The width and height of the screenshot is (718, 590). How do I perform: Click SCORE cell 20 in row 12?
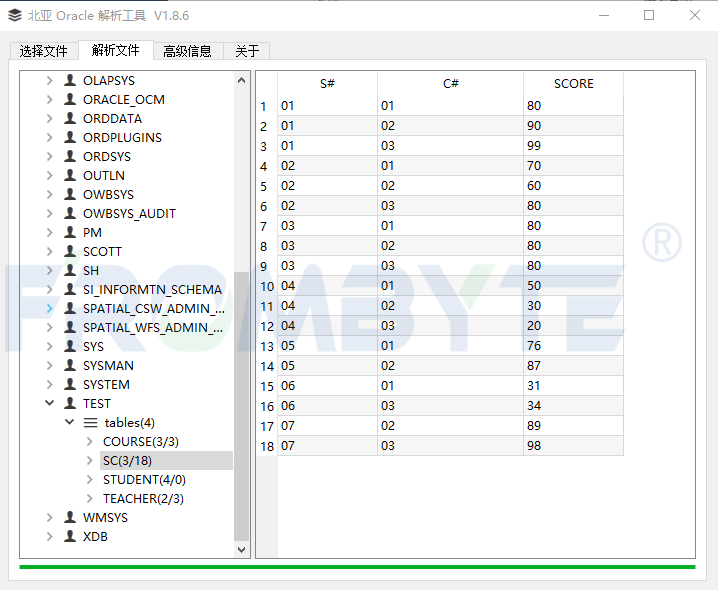point(573,326)
